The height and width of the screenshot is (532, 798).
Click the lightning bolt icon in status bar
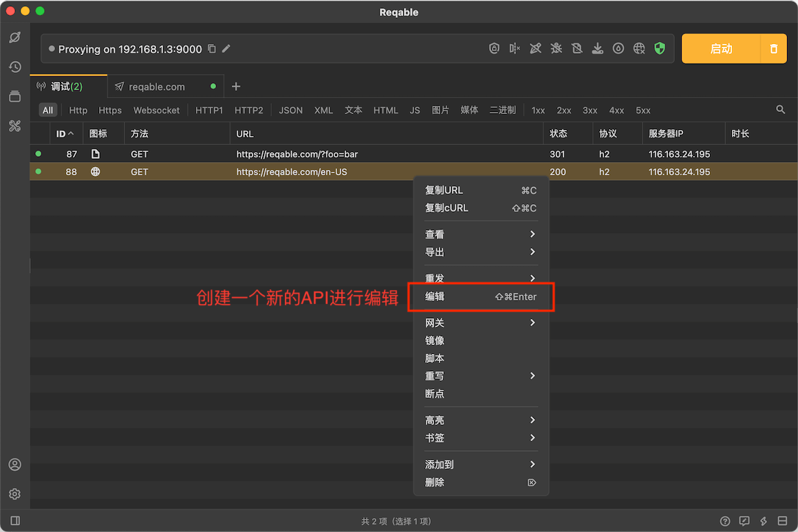click(x=764, y=521)
